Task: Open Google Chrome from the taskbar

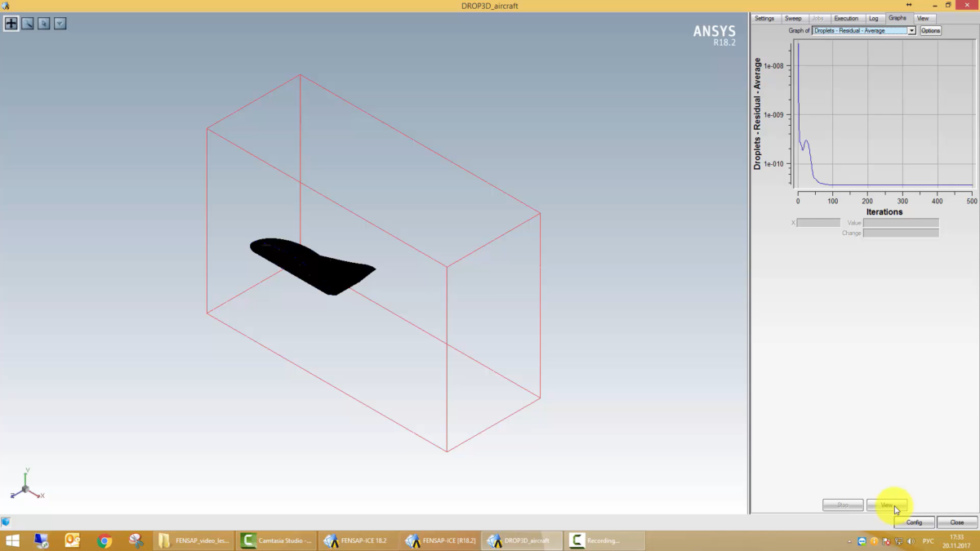Action: pos(105,540)
